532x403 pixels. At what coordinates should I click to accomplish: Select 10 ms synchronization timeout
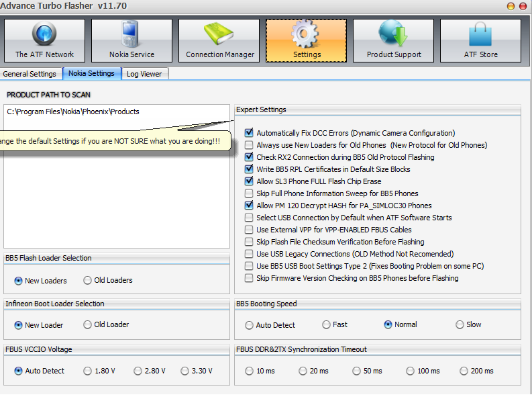pyautogui.click(x=249, y=371)
